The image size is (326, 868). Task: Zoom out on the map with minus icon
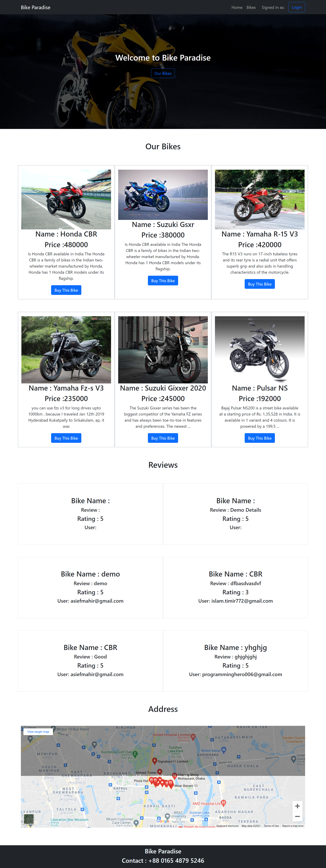[297, 816]
